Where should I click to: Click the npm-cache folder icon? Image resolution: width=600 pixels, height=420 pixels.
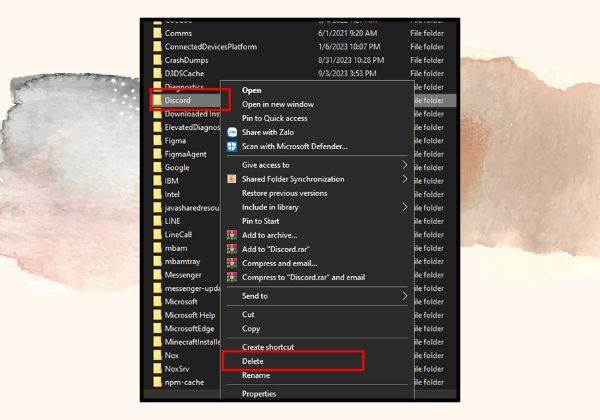[x=157, y=382]
